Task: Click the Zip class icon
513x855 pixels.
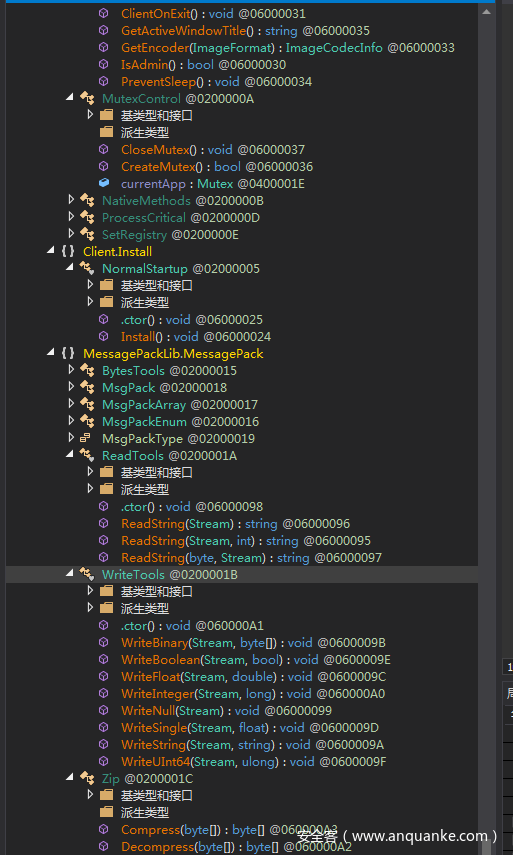Action: 87,779
